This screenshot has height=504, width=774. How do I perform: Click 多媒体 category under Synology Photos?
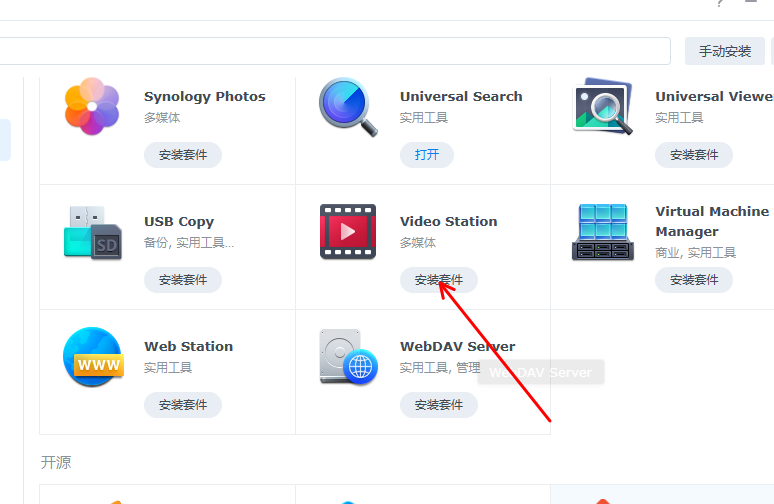pos(162,117)
